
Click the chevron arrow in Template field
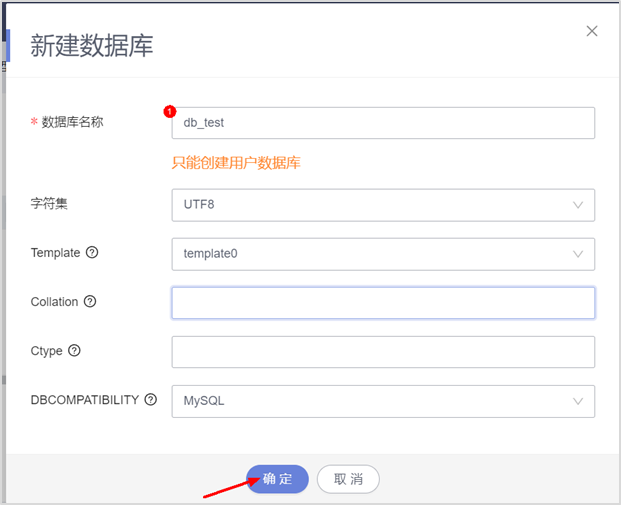pyautogui.click(x=578, y=254)
